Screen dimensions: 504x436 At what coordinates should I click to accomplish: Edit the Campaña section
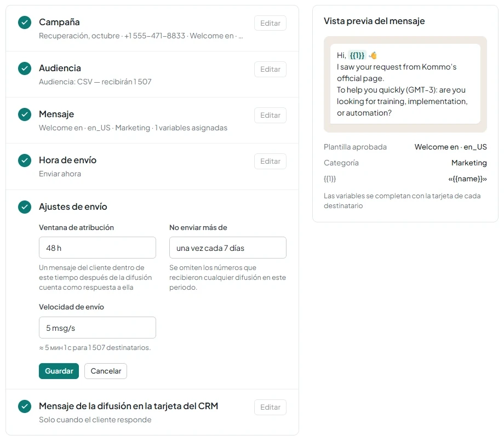[x=270, y=23]
